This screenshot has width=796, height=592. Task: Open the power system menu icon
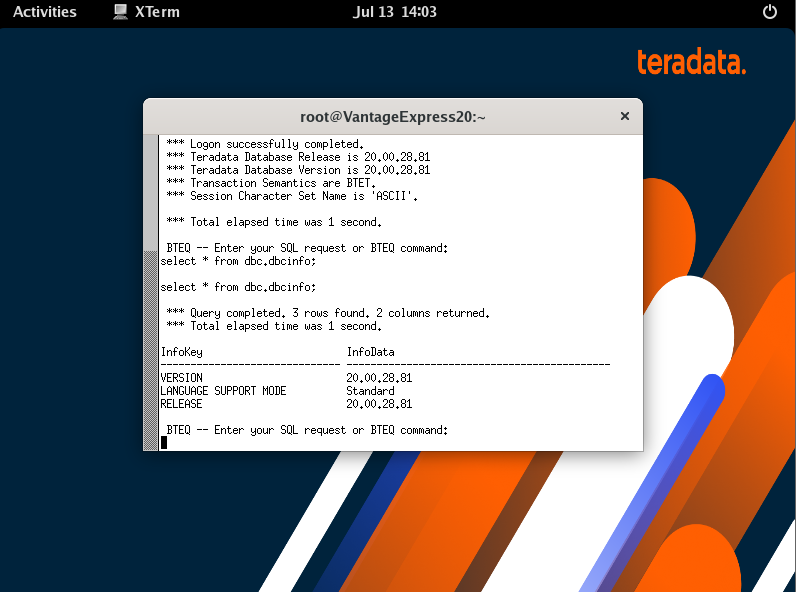tap(770, 12)
